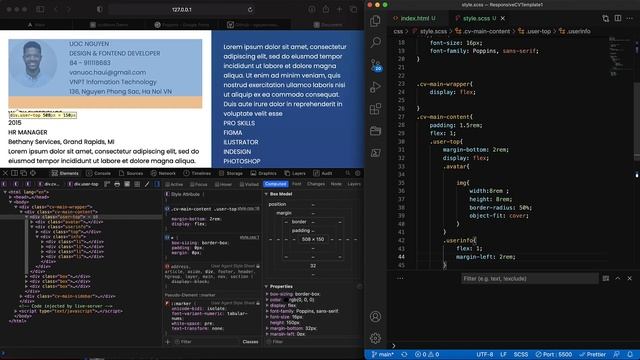640x360 pixels.
Task: Open new Safari tab plus button
Action: (339, 9)
